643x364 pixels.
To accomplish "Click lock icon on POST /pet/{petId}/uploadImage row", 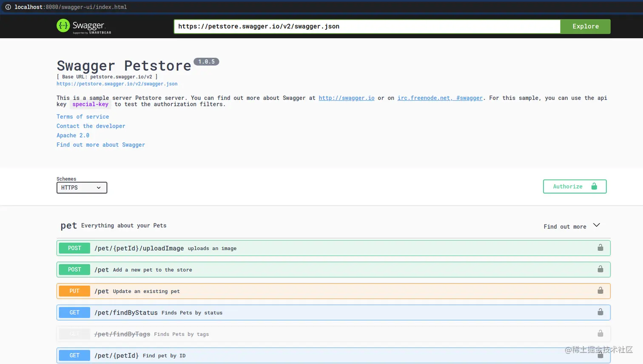I will 600,247.
